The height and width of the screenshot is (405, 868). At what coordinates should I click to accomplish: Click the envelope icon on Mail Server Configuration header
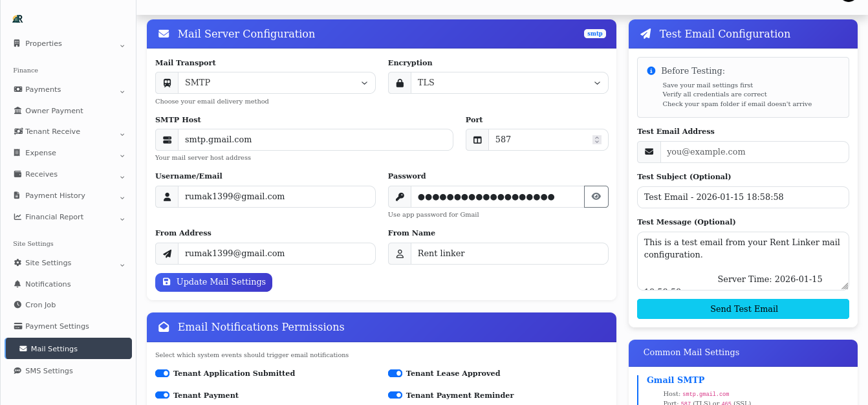click(x=164, y=34)
